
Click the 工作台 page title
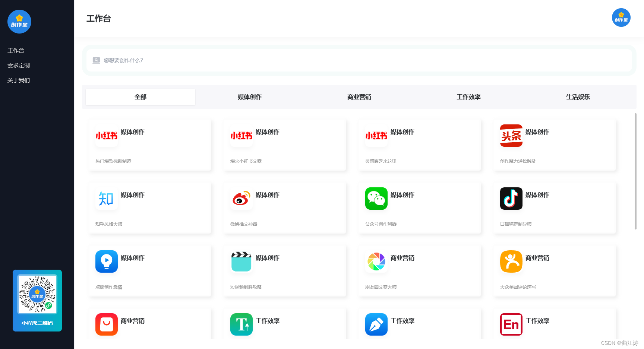coord(99,19)
